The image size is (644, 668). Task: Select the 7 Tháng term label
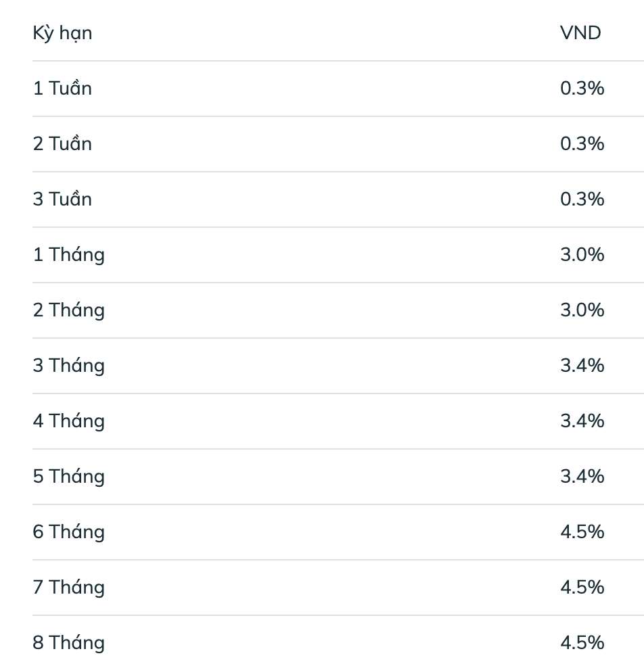[x=68, y=588]
